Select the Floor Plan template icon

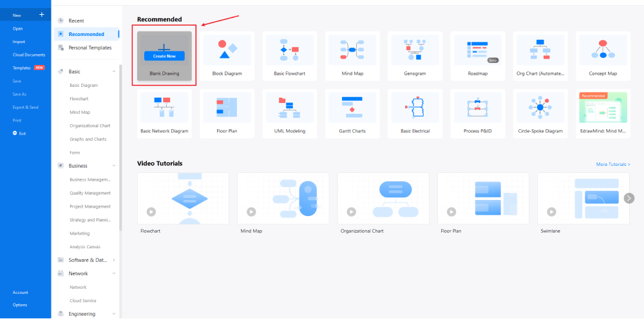(227, 107)
